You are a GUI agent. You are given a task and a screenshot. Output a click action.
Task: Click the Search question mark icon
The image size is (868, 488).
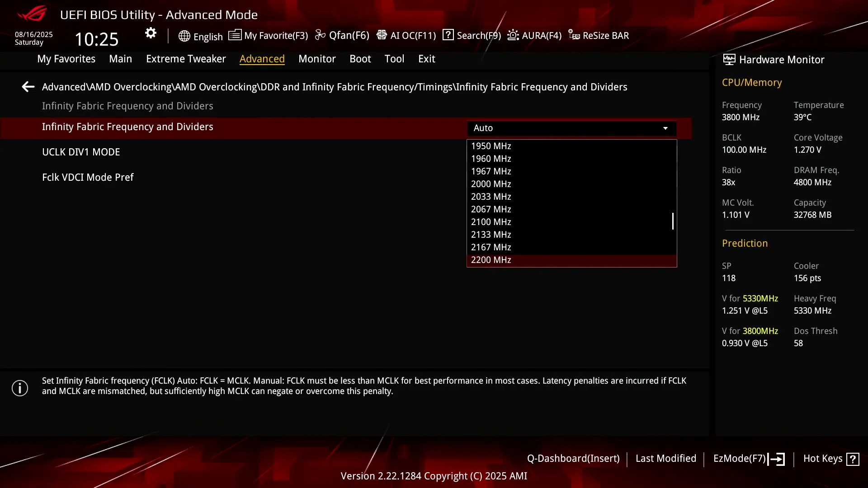[448, 35]
